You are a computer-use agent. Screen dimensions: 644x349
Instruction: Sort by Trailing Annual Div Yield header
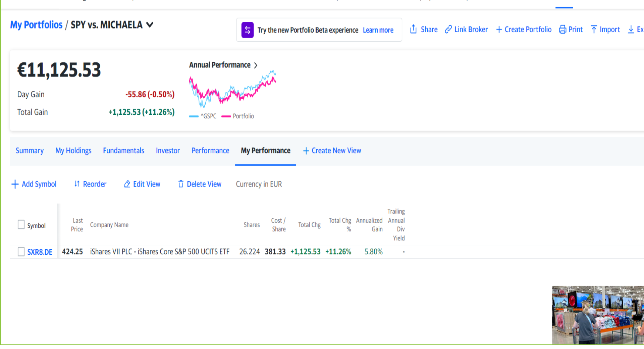pyautogui.click(x=396, y=225)
